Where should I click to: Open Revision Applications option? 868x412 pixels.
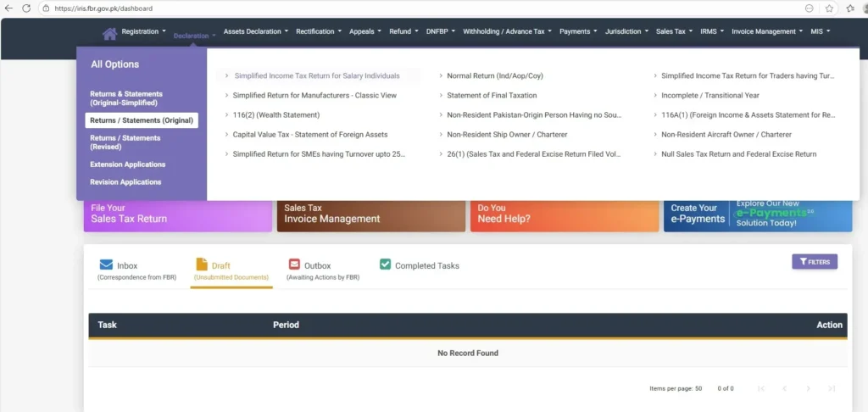click(x=125, y=182)
